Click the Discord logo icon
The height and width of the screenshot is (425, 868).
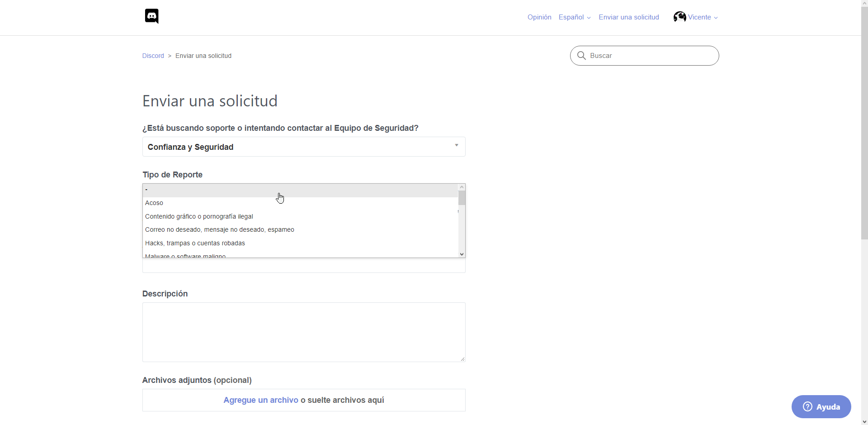(x=151, y=16)
